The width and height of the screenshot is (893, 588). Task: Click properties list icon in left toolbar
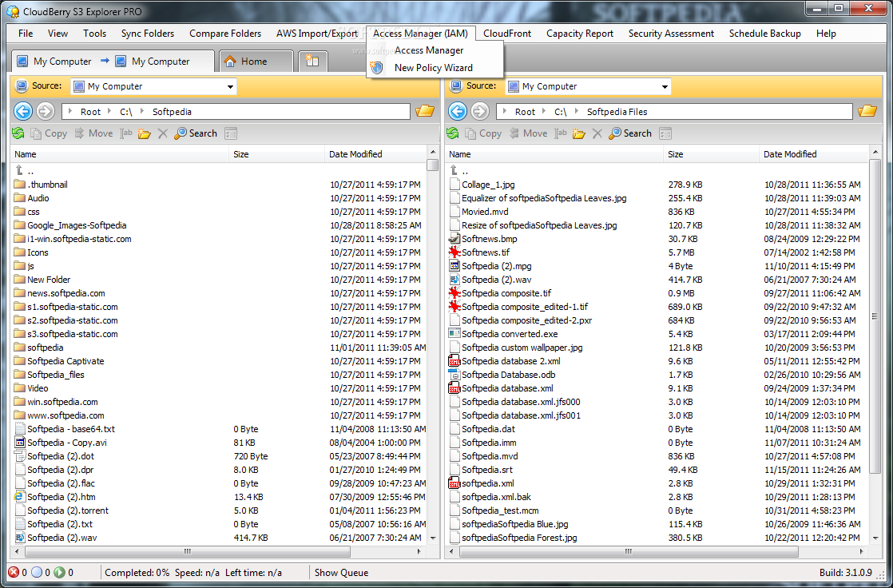pos(231,133)
